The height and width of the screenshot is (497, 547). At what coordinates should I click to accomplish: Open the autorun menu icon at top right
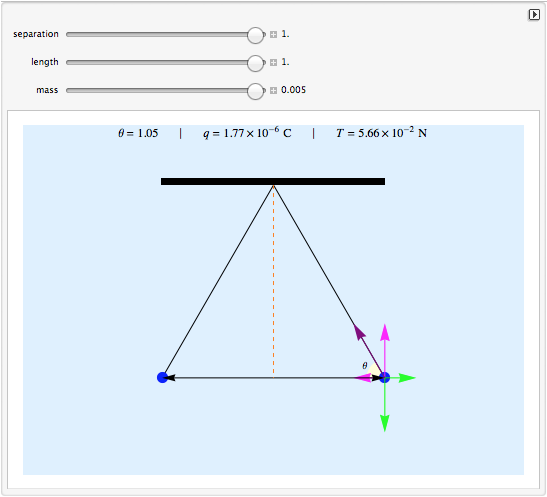534,15
